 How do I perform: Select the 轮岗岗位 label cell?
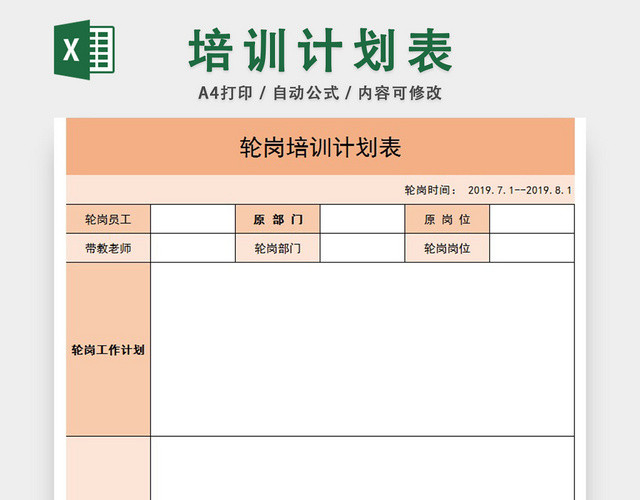click(447, 248)
